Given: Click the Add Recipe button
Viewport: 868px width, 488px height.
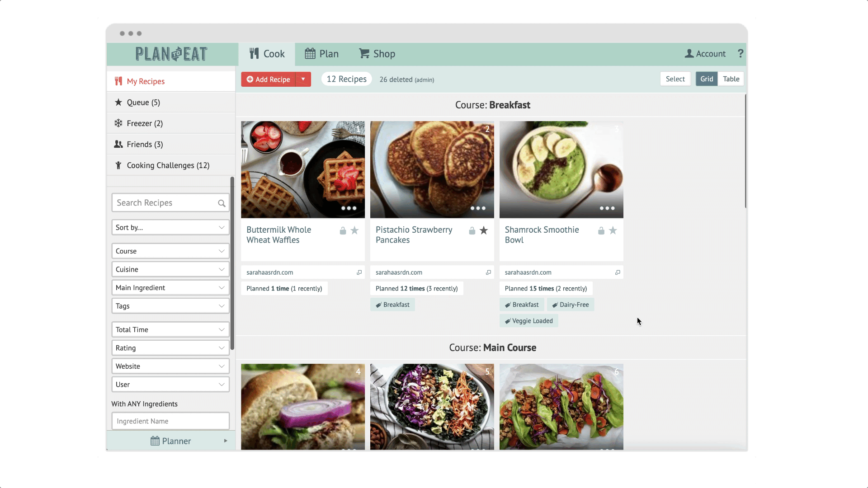Looking at the screenshot, I should tap(269, 79).
